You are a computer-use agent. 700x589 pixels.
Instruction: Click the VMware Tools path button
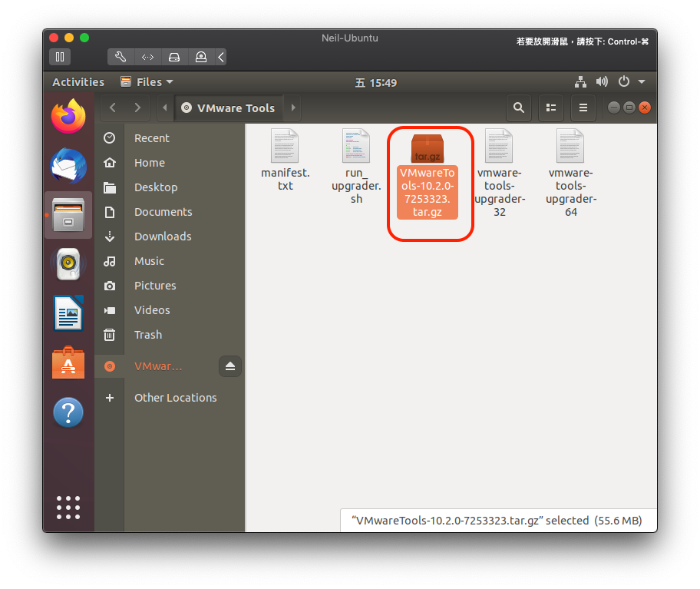coord(229,108)
